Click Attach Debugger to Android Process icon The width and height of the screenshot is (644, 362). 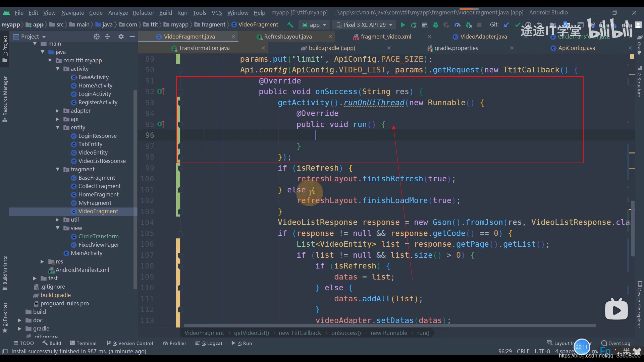[x=469, y=25]
